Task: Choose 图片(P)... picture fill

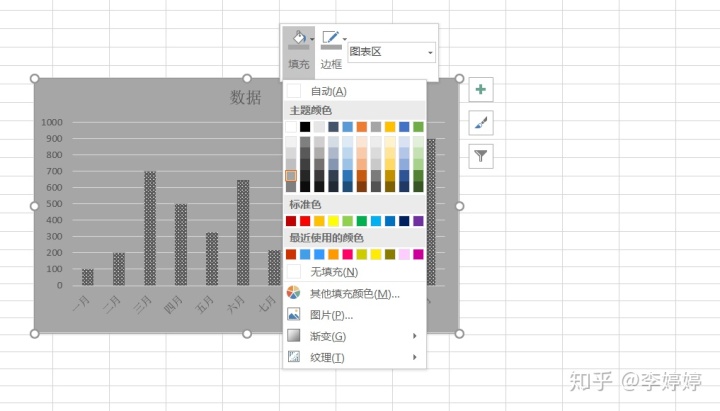Action: tap(354, 315)
